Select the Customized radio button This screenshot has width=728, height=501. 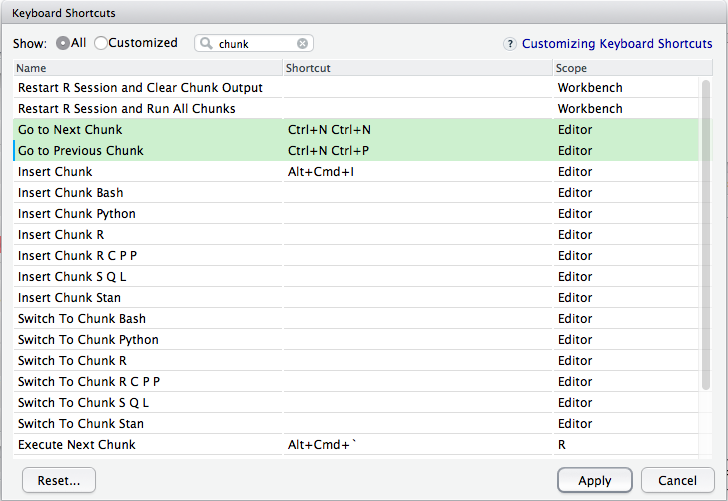point(101,43)
